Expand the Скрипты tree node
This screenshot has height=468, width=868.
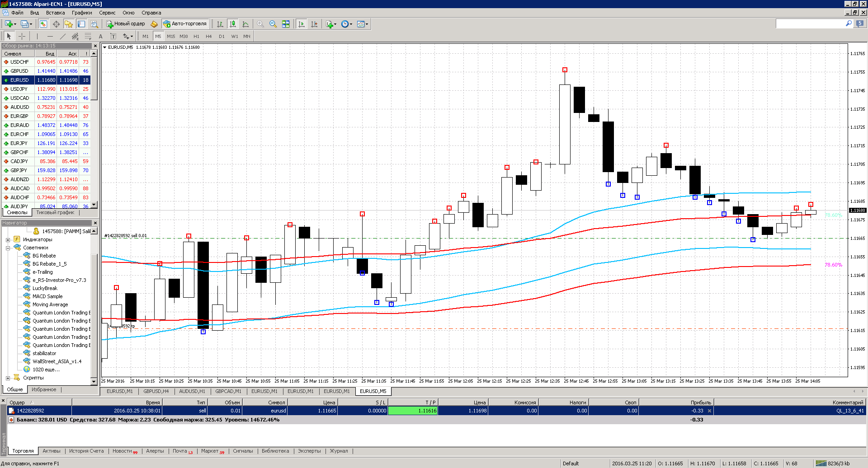8,378
